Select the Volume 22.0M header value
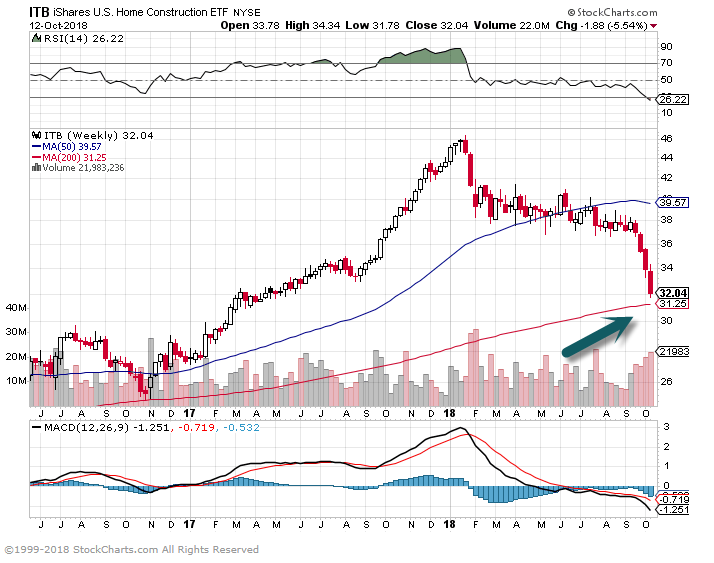Screen dimensions: 714x563 click(511, 26)
